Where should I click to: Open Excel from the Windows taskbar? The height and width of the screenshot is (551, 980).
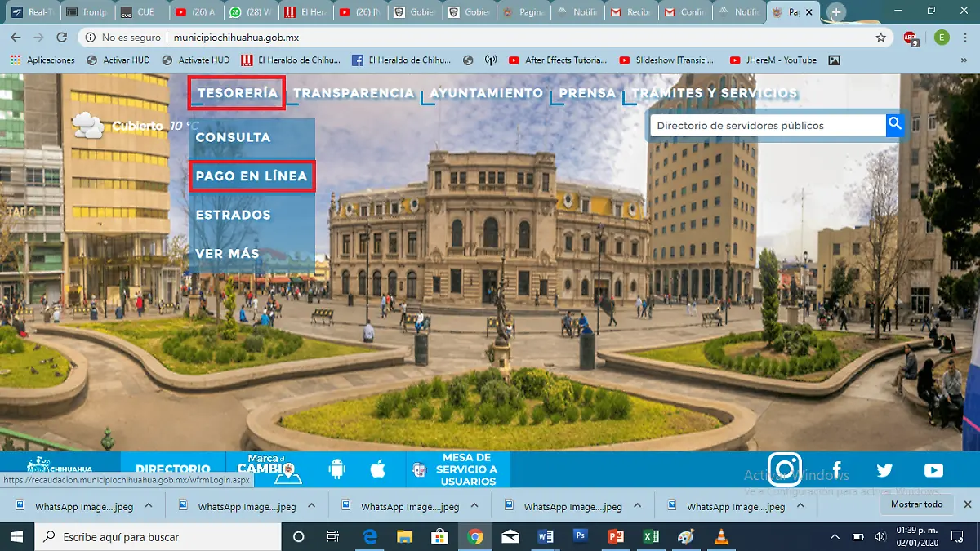pyautogui.click(x=651, y=537)
